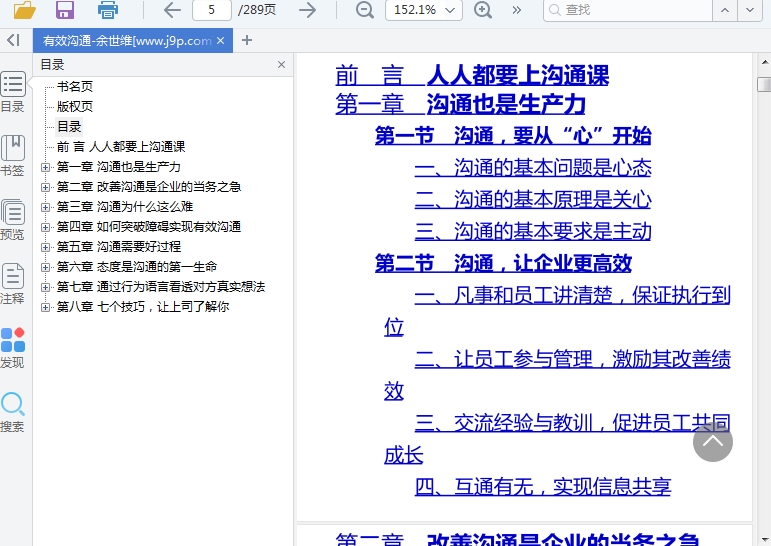This screenshot has width=771, height=546.
Task: Go back with the left arrow
Action: pyautogui.click(x=172, y=10)
